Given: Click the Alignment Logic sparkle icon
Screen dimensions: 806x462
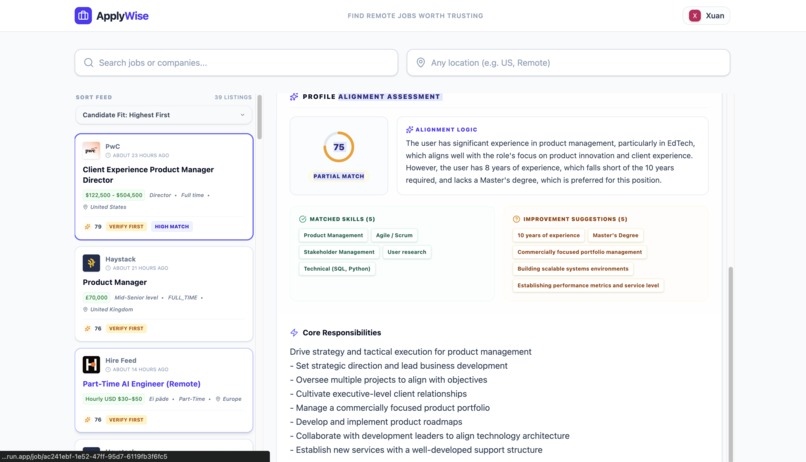Looking at the screenshot, I should point(410,130).
